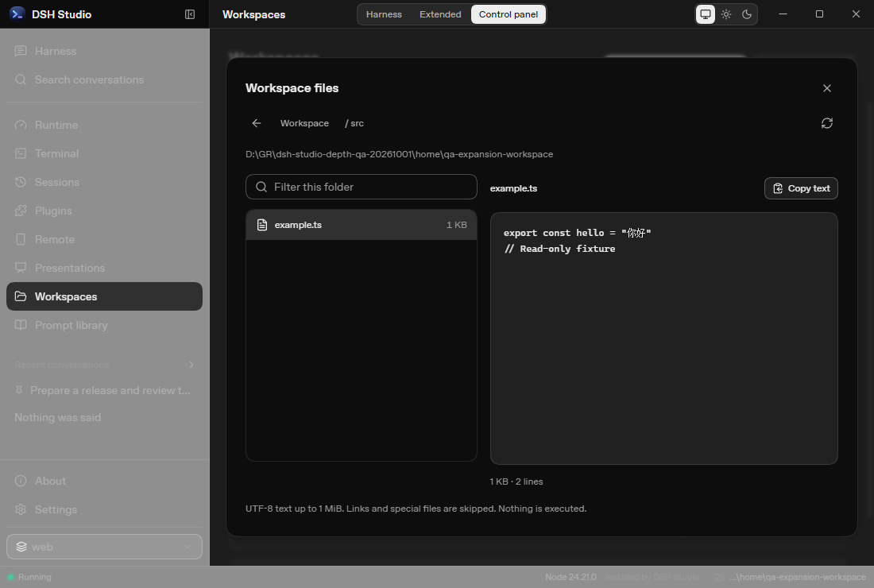Open the Harness tab

coord(384,14)
